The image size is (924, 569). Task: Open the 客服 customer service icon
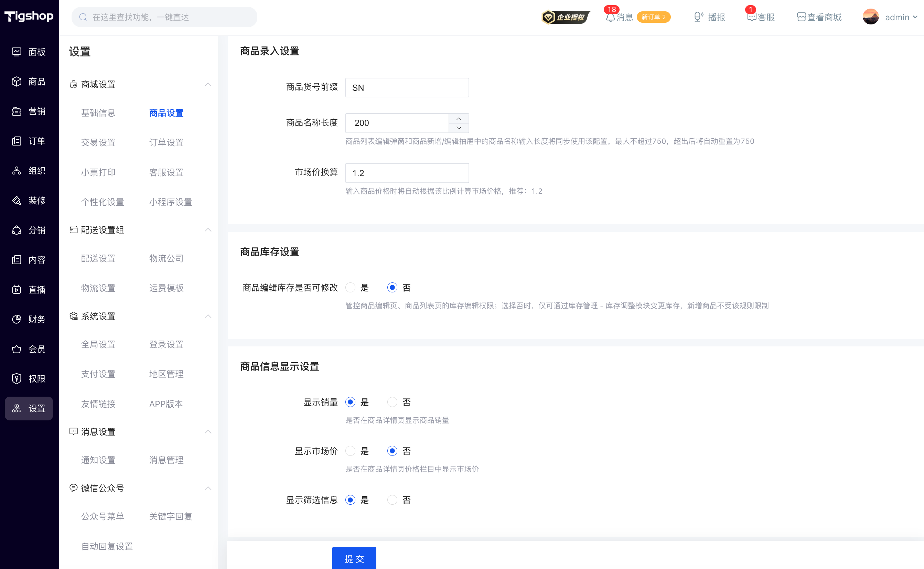[751, 17]
